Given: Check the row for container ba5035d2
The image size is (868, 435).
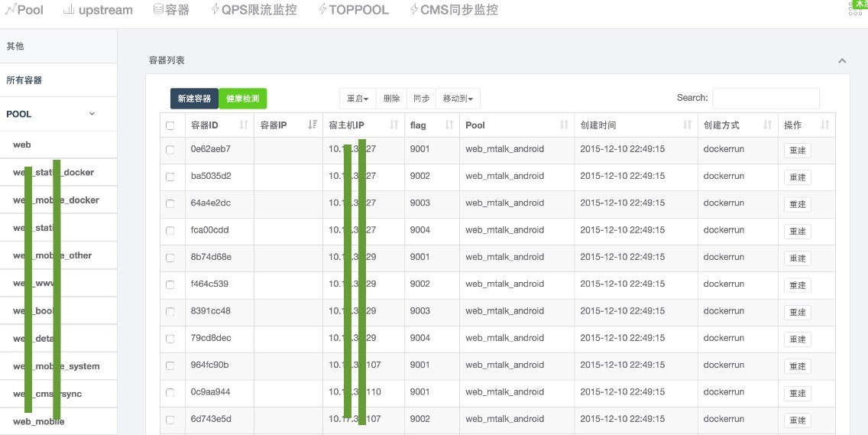Looking at the screenshot, I should (170, 177).
